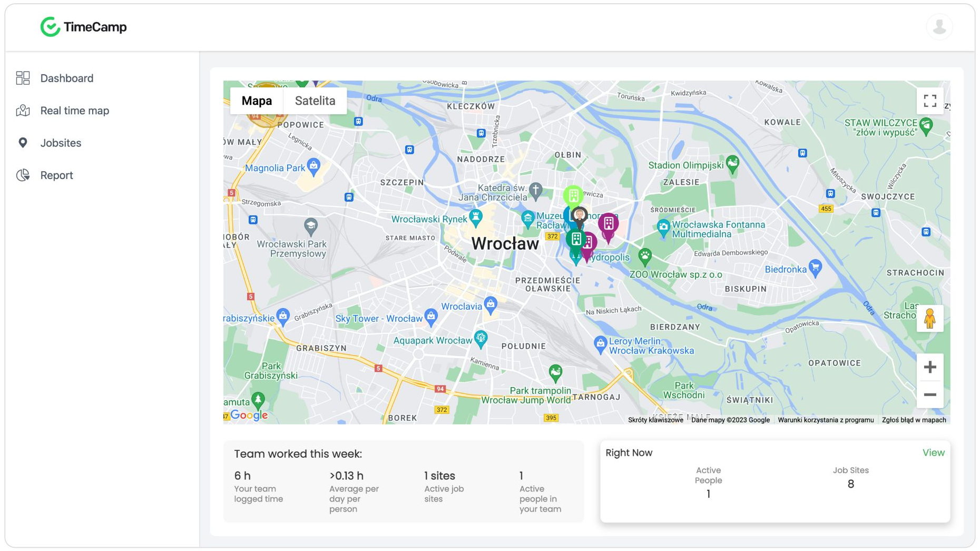Click the Street View pegman

coord(930,319)
